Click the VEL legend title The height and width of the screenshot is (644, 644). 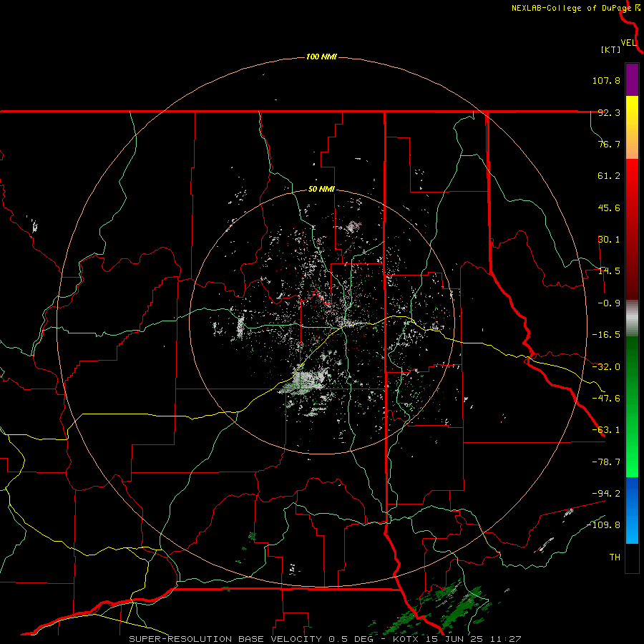click(628, 43)
